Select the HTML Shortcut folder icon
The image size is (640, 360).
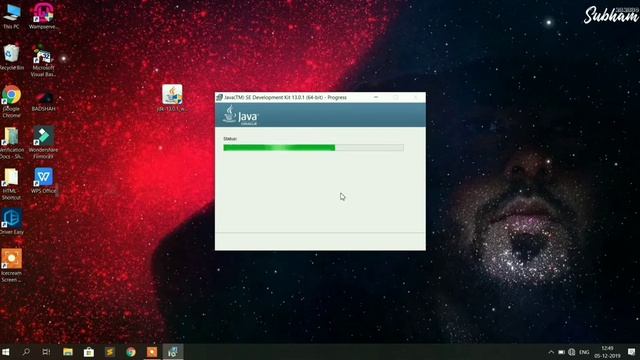11,184
